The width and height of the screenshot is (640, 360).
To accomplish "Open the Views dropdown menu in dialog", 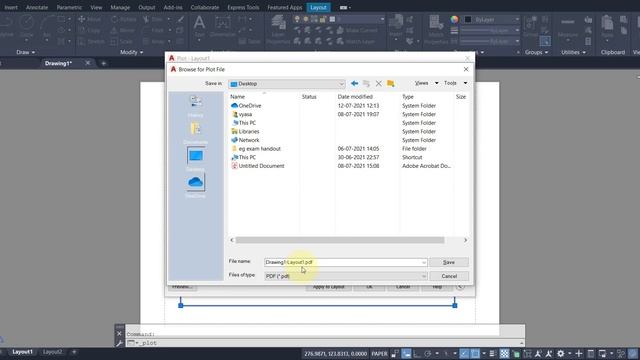I will [427, 83].
